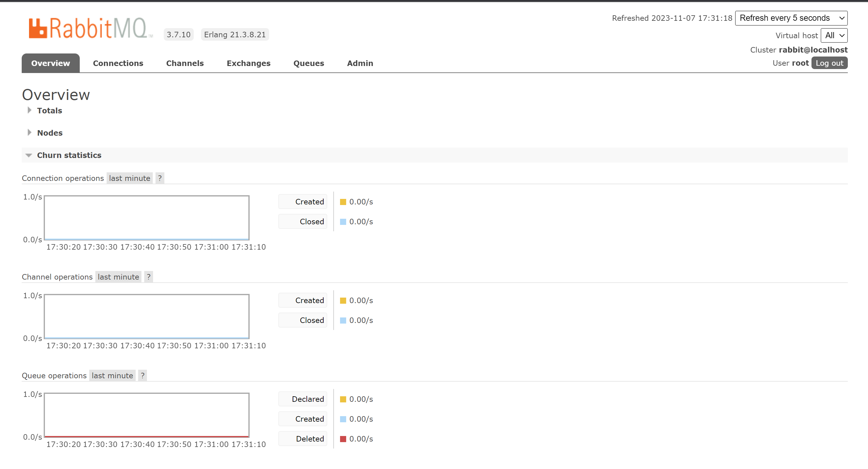The width and height of the screenshot is (868, 469).
Task: Click the blue Closed swatch in Channel operations
Action: coord(343,321)
